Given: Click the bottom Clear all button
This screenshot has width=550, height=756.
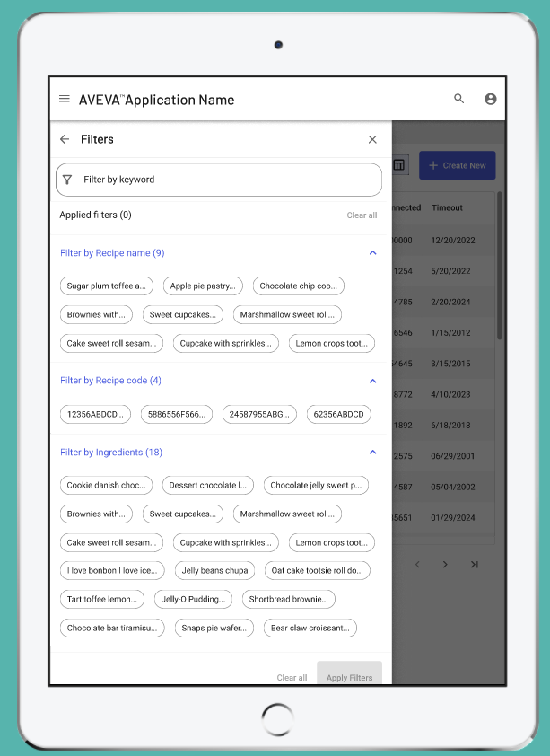Looking at the screenshot, I should click(292, 677).
